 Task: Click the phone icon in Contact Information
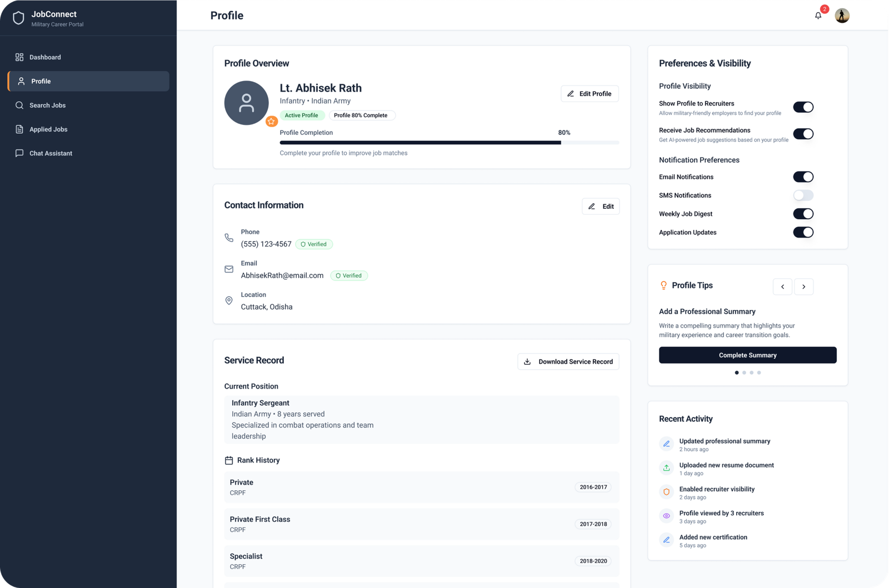229,238
